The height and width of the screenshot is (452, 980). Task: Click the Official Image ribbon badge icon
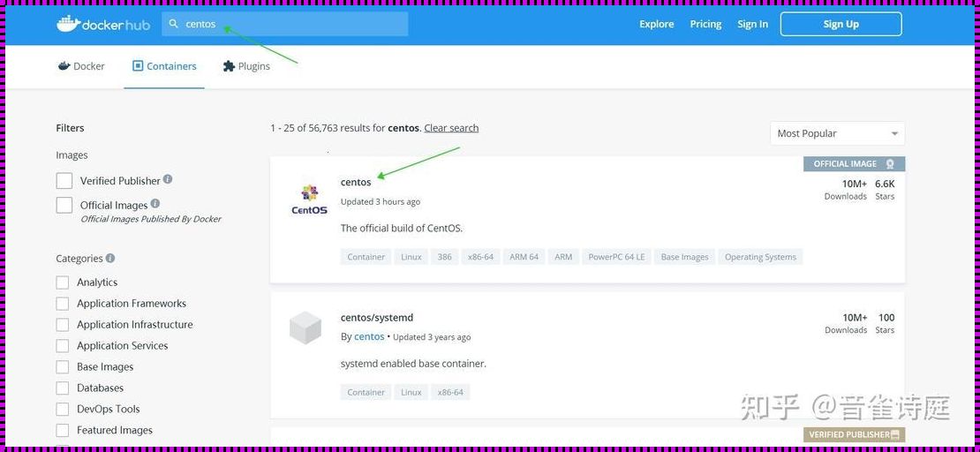click(x=890, y=164)
